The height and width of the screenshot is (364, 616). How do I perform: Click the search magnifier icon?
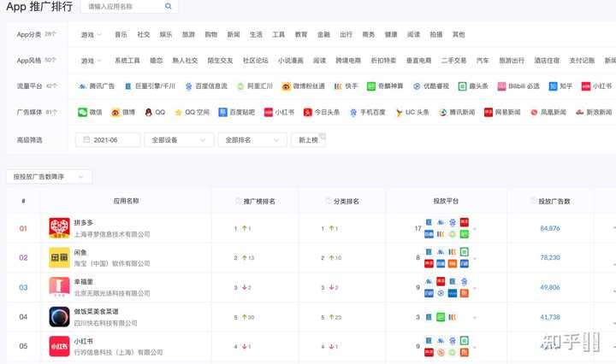pos(169,6)
